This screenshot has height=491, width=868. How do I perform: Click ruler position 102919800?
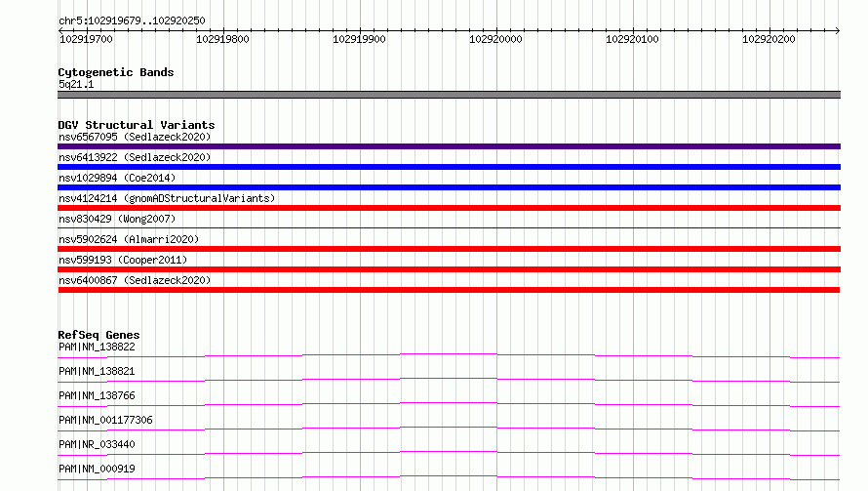coord(222,39)
